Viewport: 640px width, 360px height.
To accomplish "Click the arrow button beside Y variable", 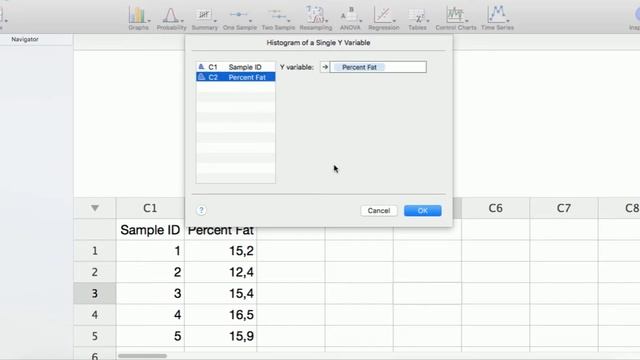I will point(325,67).
